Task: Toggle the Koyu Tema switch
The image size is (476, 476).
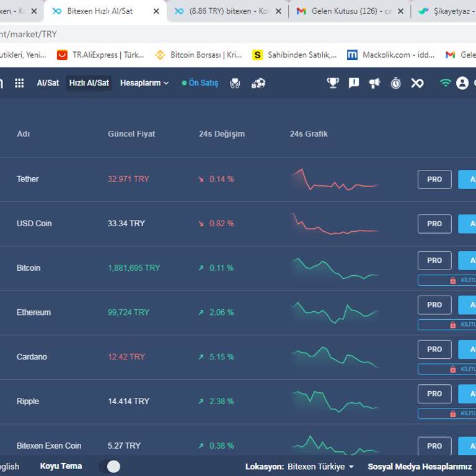Action: [x=110, y=466]
